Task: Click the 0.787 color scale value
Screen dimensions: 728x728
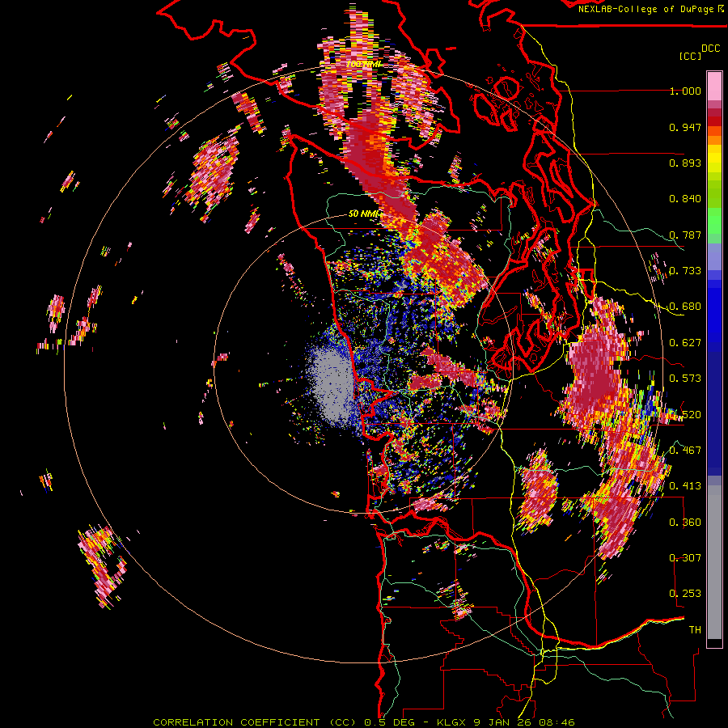Action: [x=685, y=235]
